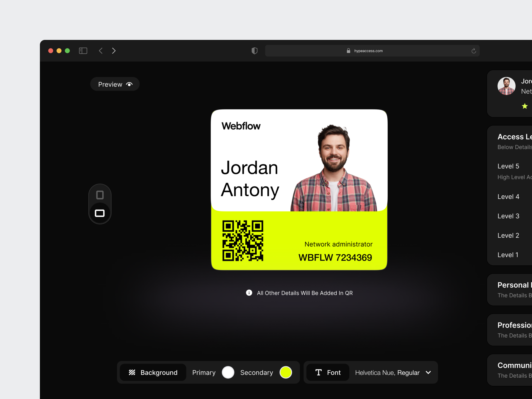The width and height of the screenshot is (532, 399).
Task: Pick the yellow Secondary color swatch
Action: coord(286,372)
